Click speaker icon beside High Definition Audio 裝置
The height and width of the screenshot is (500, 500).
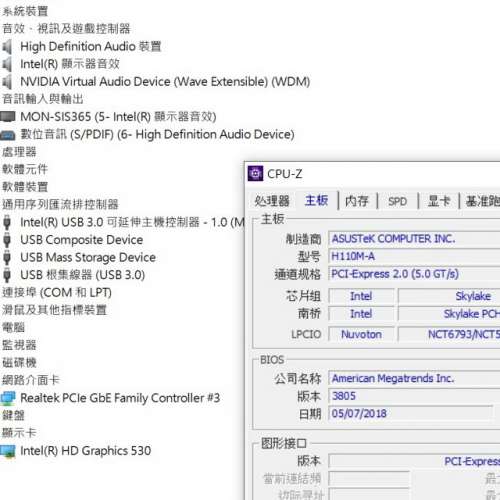click(x=7, y=47)
